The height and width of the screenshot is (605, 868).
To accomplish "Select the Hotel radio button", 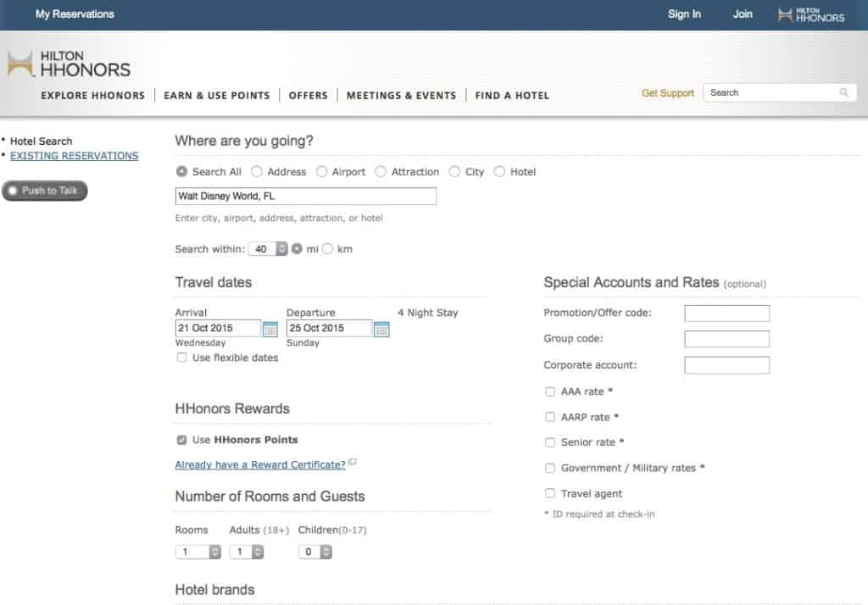I will [499, 172].
